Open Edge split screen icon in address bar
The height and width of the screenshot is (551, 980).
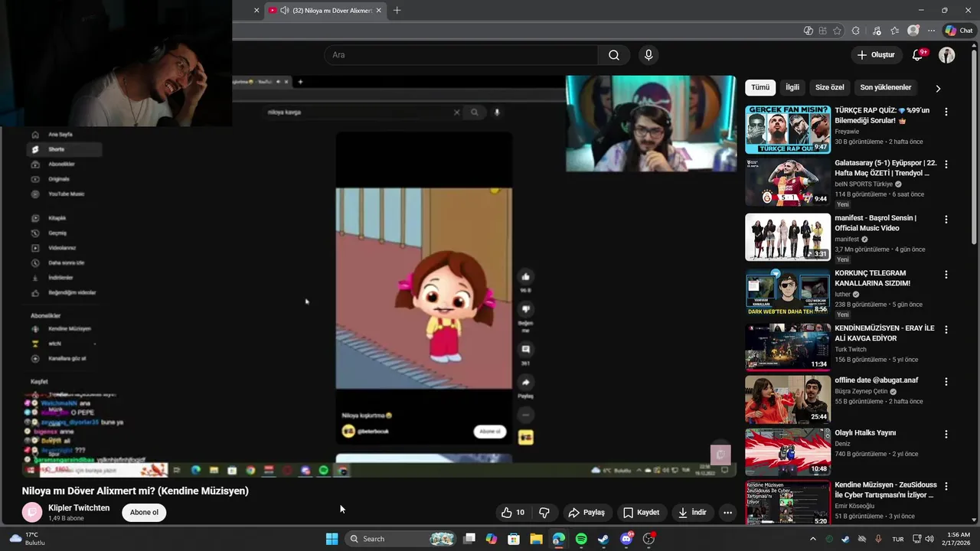click(822, 31)
